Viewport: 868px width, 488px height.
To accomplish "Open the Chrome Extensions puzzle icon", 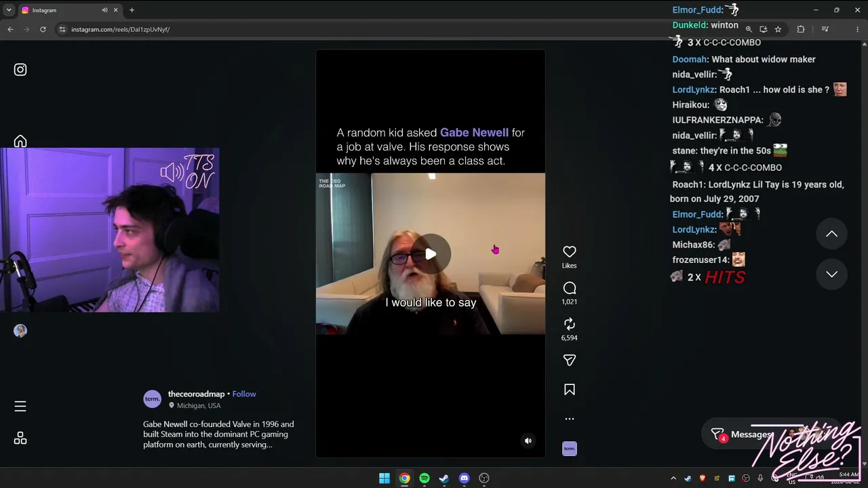I will (x=801, y=29).
